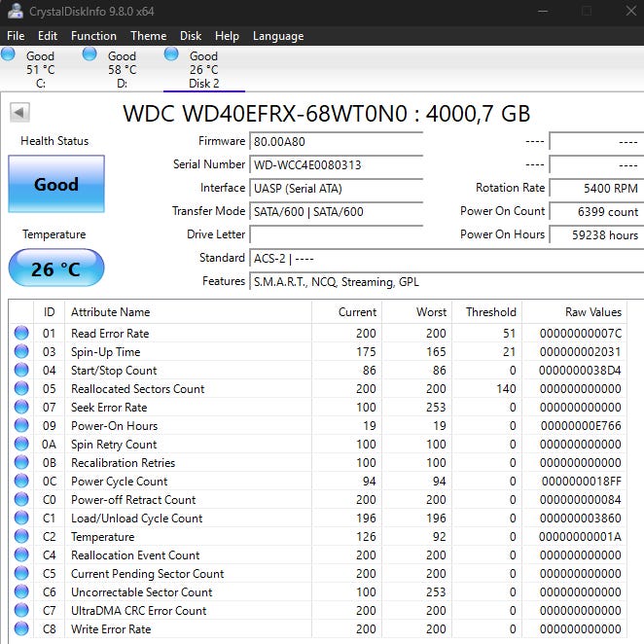Click the status orb beside Reallocated Sectors Count

(x=21, y=389)
